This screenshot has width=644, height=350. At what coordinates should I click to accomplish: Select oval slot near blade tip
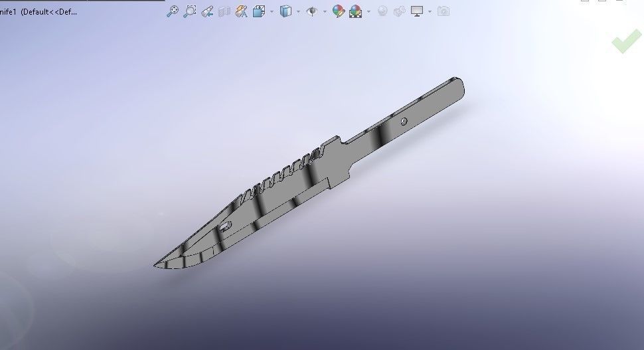(x=225, y=226)
